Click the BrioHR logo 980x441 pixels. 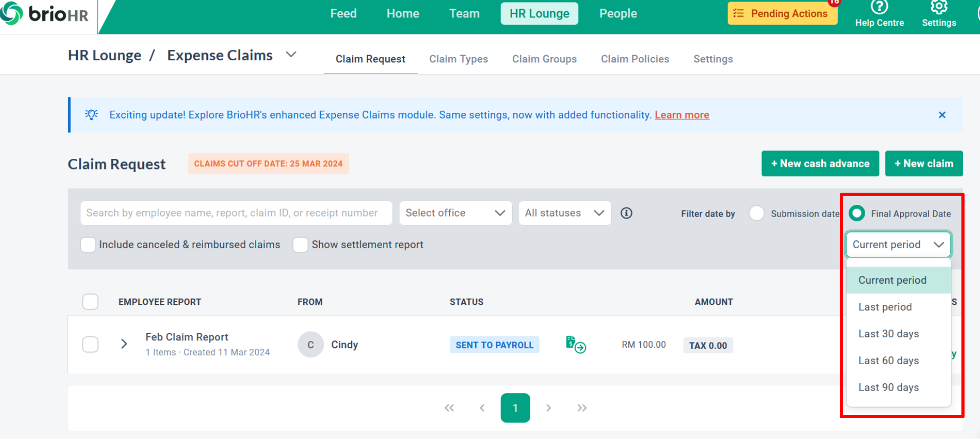(44, 13)
